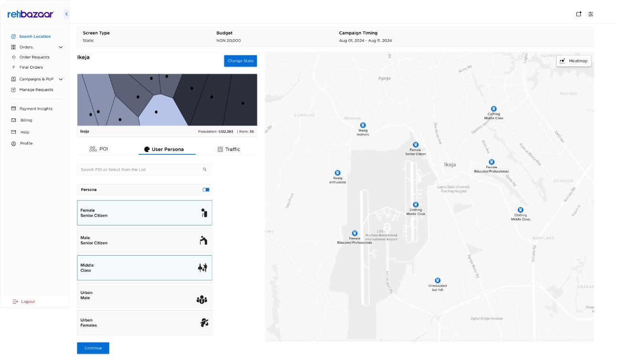Toggle the Persona switch

(206, 190)
